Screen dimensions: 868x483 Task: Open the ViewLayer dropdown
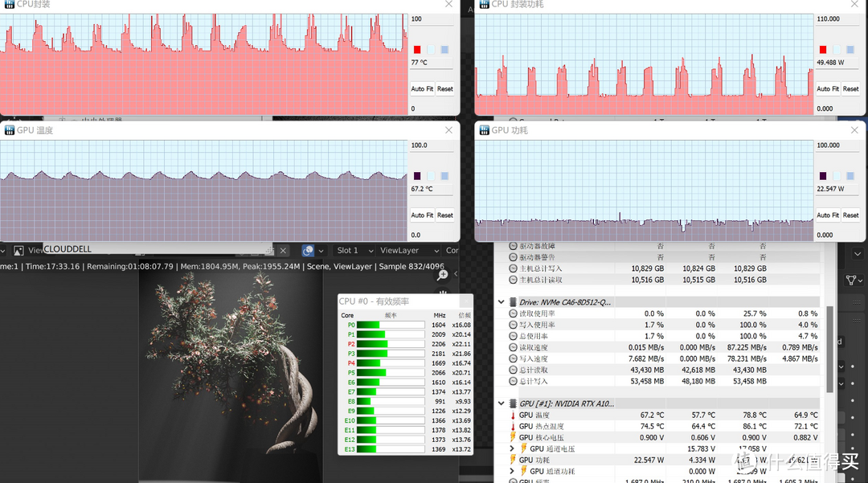click(404, 251)
